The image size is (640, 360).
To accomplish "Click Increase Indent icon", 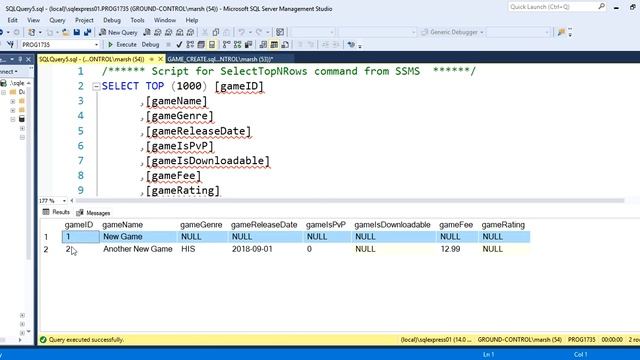I will click(336, 44).
